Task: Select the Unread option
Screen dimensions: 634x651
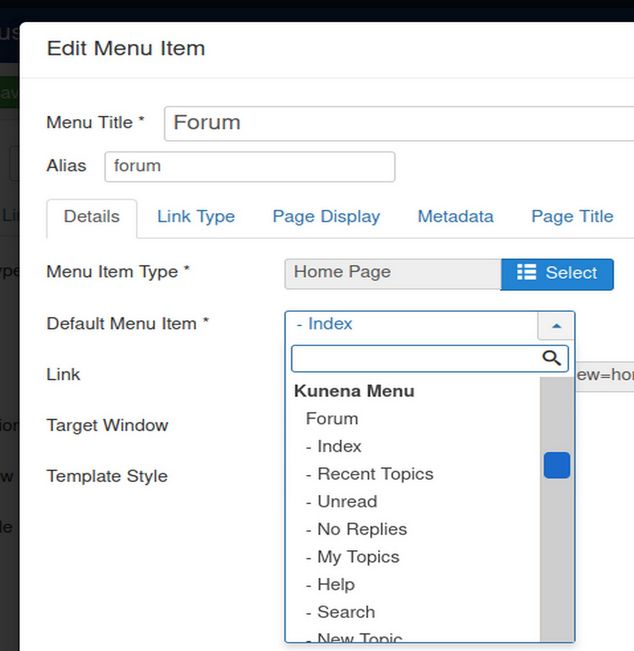Action: [347, 502]
